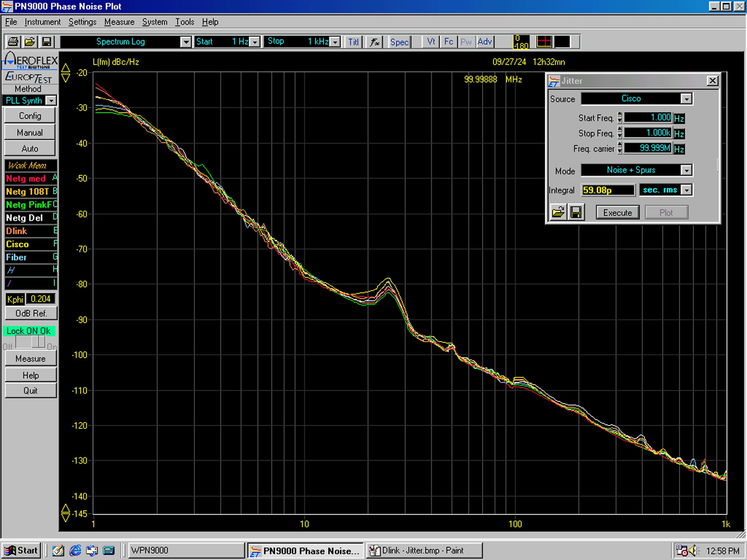Open the Settings menu
The height and width of the screenshot is (560, 747).
[82, 22]
